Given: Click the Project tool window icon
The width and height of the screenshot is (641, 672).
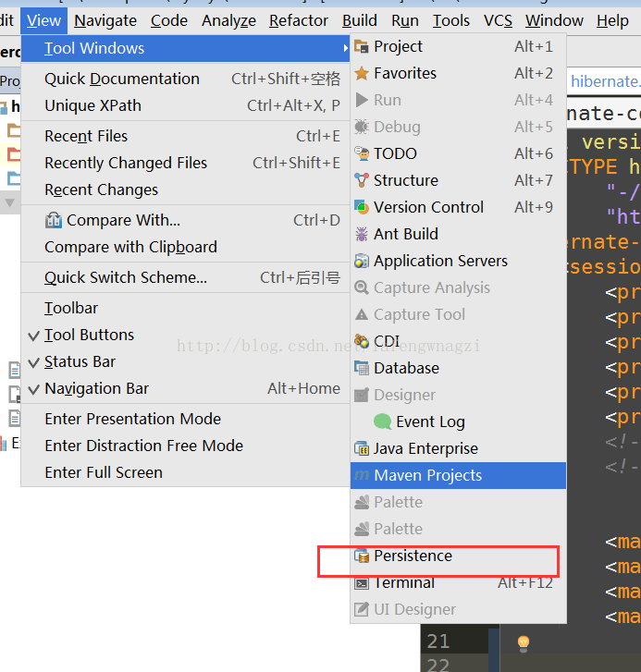Looking at the screenshot, I should 362,46.
